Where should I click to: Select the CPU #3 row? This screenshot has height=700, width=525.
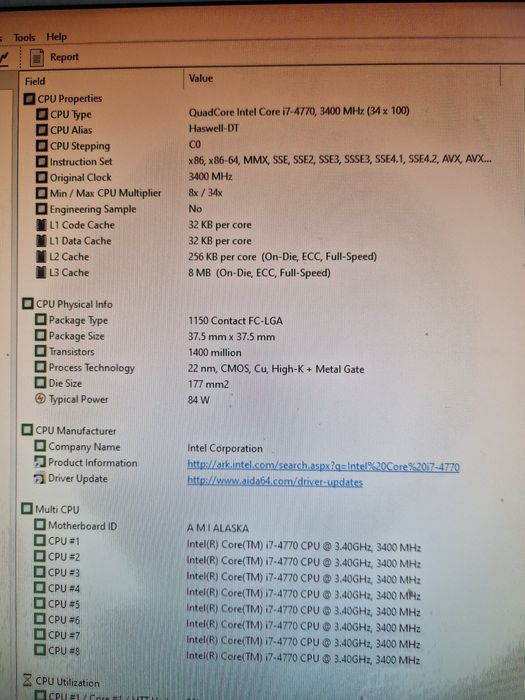(228, 576)
